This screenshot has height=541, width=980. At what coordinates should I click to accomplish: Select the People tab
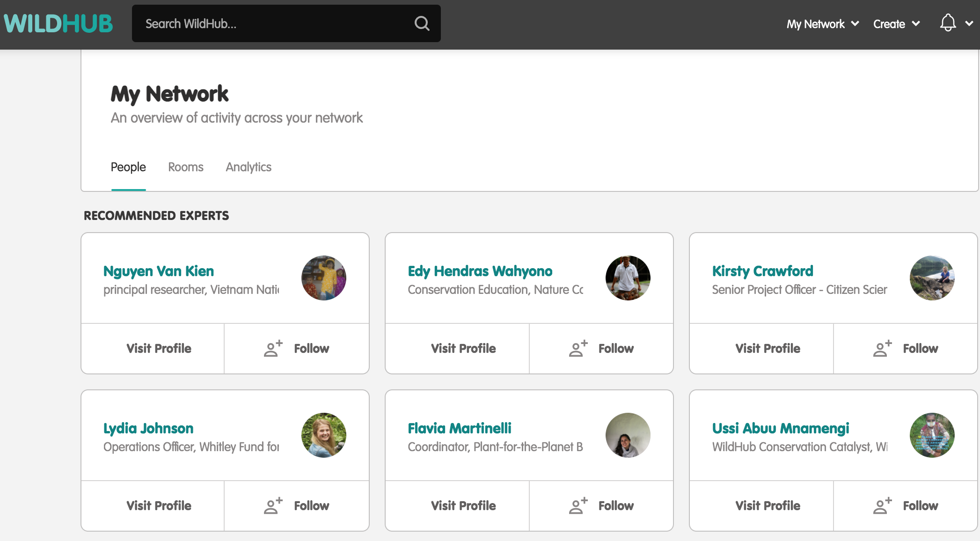coord(128,167)
